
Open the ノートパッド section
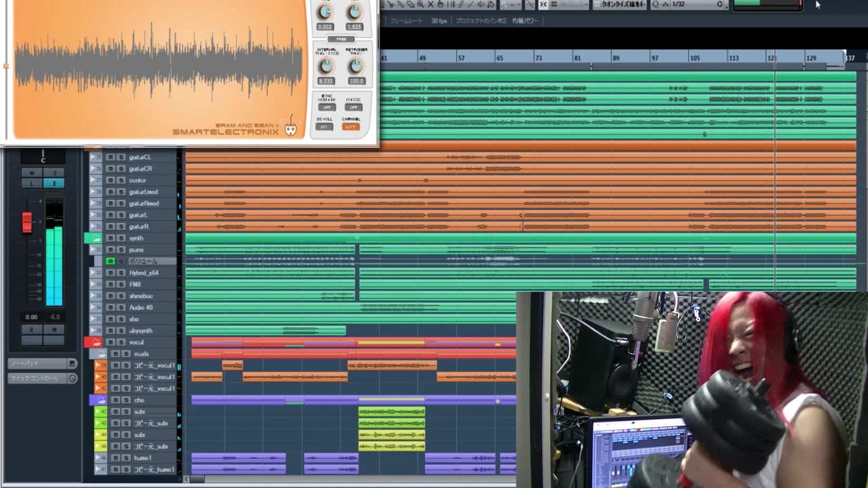[43, 364]
